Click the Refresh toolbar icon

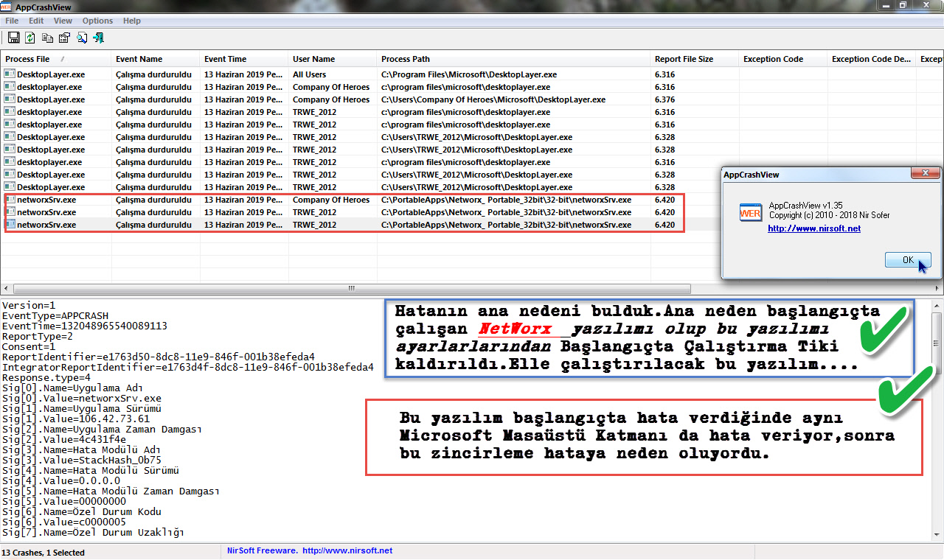[30, 38]
